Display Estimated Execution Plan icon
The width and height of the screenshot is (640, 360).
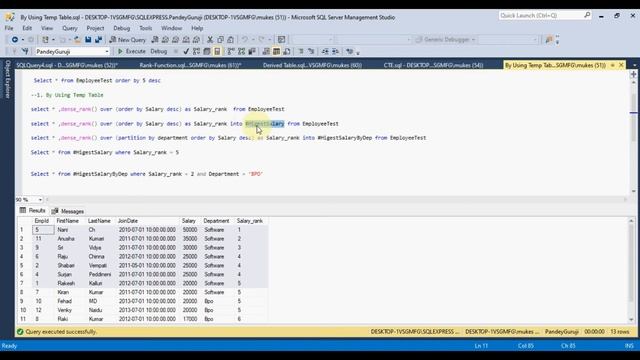coord(196,51)
